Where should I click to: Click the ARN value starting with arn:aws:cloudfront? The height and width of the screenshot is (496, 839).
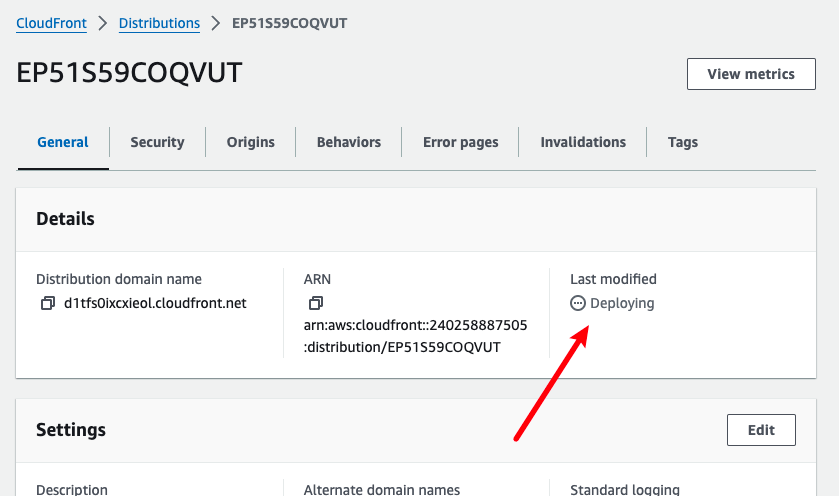point(415,336)
